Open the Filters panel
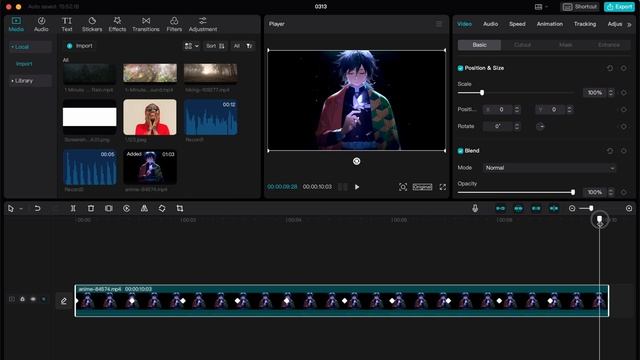Screen dimensions: 640x360 [174, 24]
